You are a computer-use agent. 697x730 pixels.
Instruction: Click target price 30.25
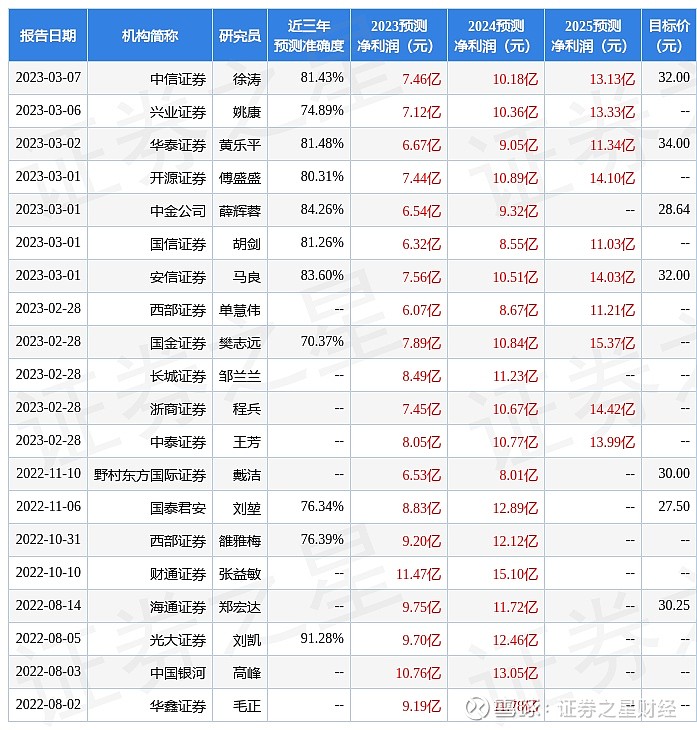point(674,606)
